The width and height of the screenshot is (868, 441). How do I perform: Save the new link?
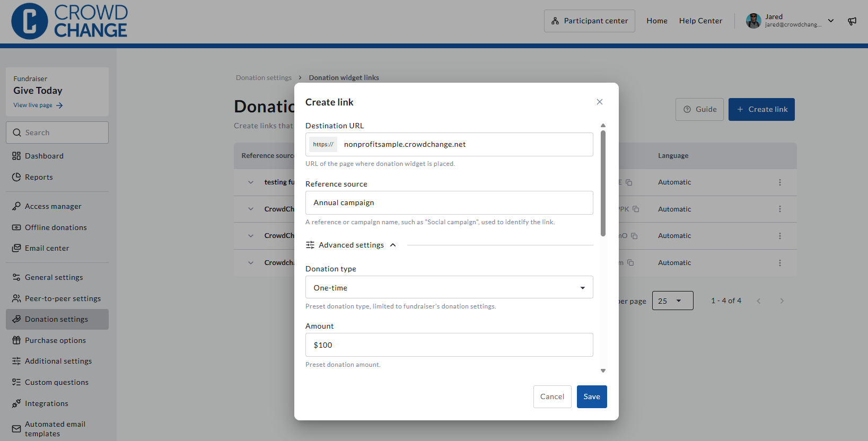tap(592, 396)
